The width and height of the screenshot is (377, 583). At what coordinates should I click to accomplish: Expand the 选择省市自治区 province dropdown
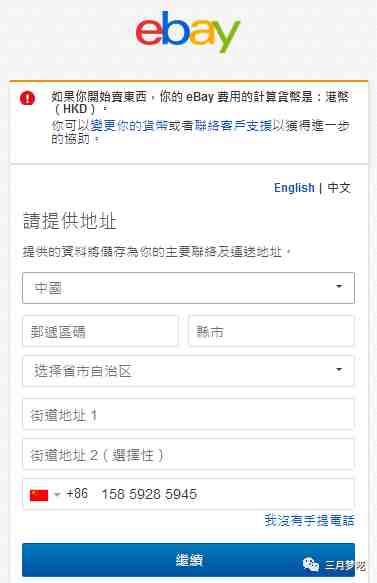tap(188, 371)
